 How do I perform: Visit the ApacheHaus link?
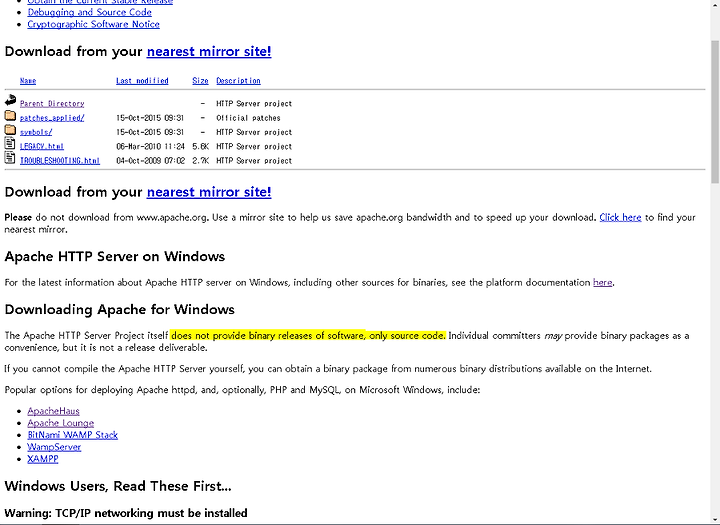(53, 411)
